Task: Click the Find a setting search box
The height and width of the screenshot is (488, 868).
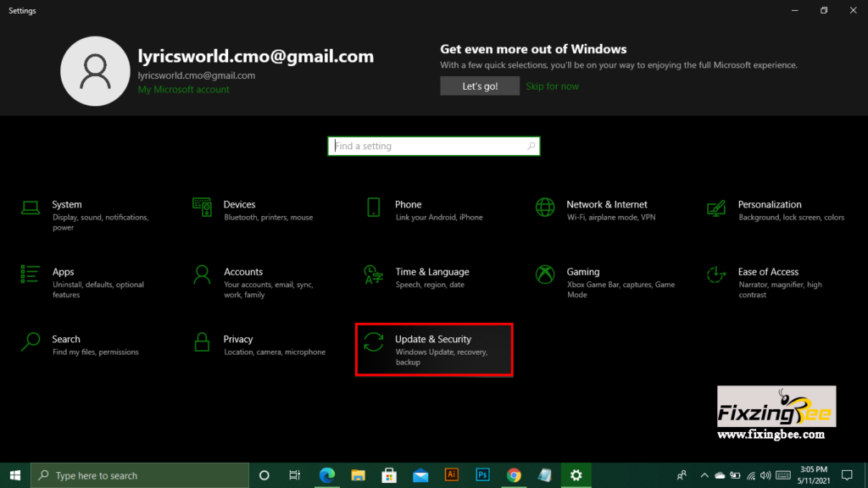Action: (x=433, y=146)
